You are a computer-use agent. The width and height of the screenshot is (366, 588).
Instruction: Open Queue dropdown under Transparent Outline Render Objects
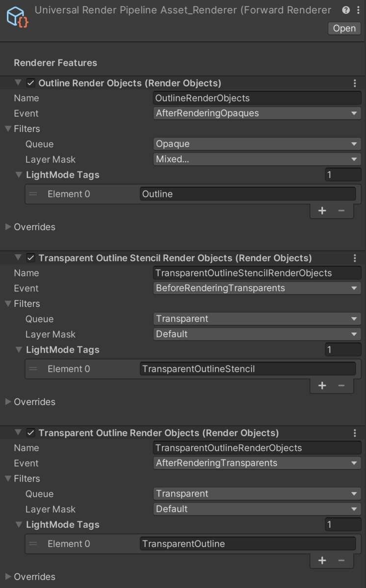click(257, 494)
